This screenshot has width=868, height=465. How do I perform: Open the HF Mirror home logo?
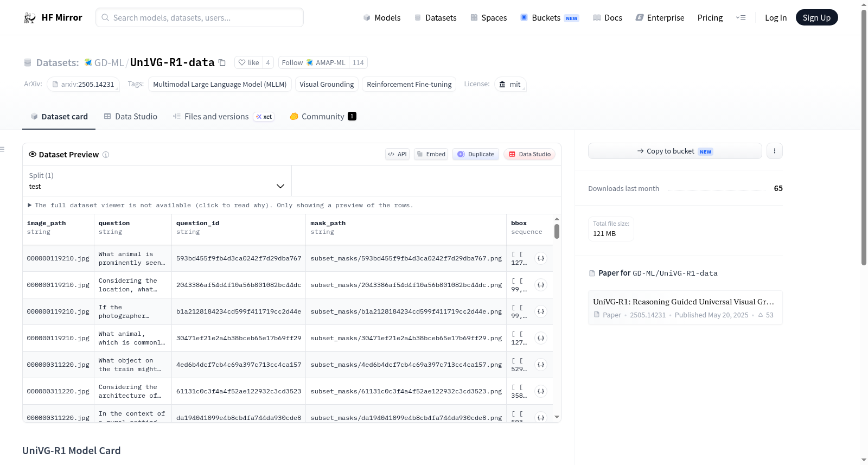(x=53, y=17)
